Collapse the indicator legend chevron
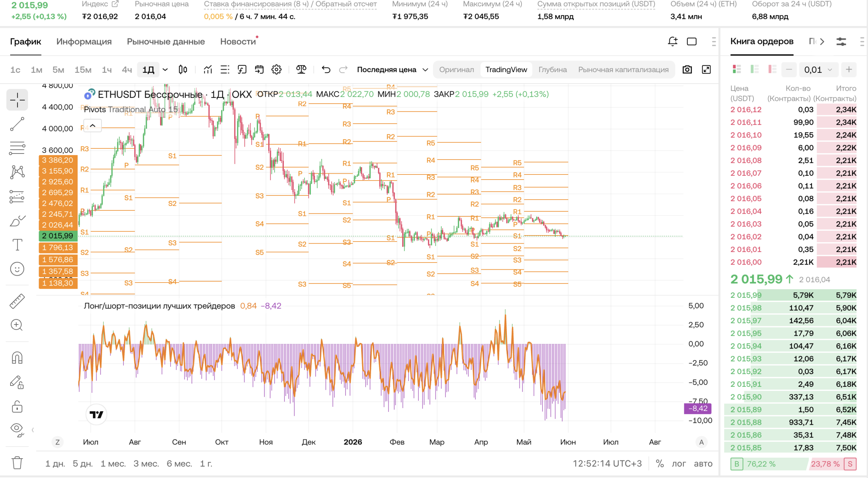 pos(93,126)
